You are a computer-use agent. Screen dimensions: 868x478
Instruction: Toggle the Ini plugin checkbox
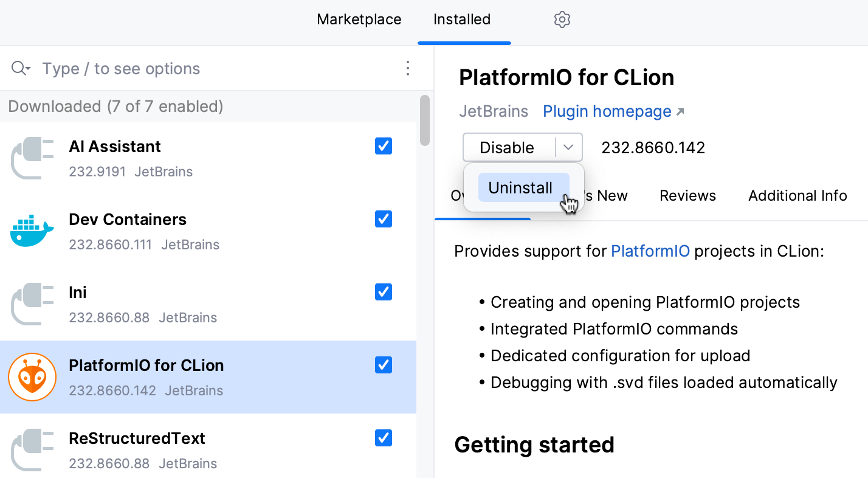pos(384,292)
